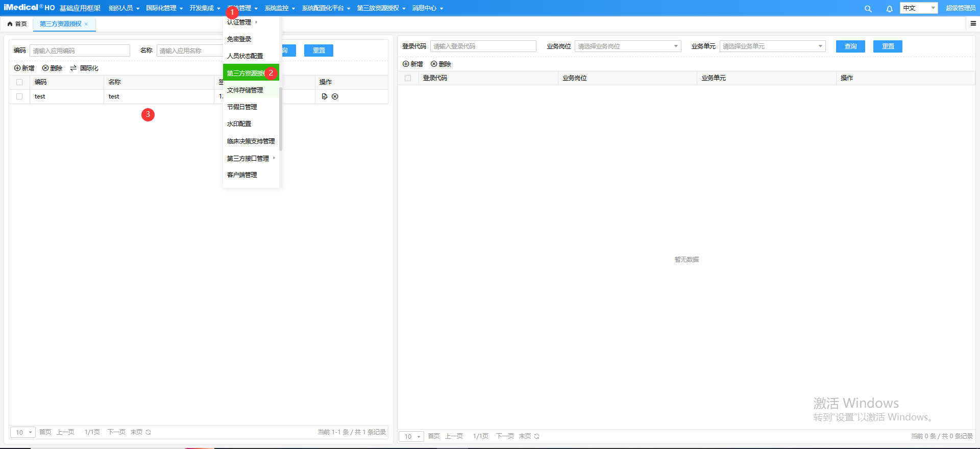Expand the 系统配置化平台 menu
The height and width of the screenshot is (449, 980).
[326, 8]
